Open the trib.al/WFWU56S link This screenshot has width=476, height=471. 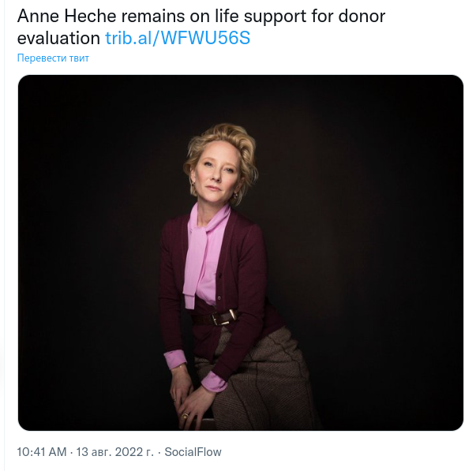(x=178, y=38)
